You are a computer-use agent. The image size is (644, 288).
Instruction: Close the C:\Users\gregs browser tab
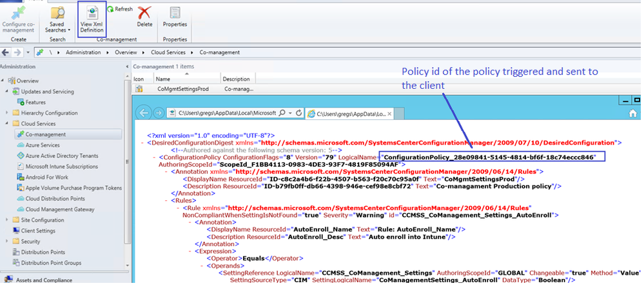click(389, 113)
